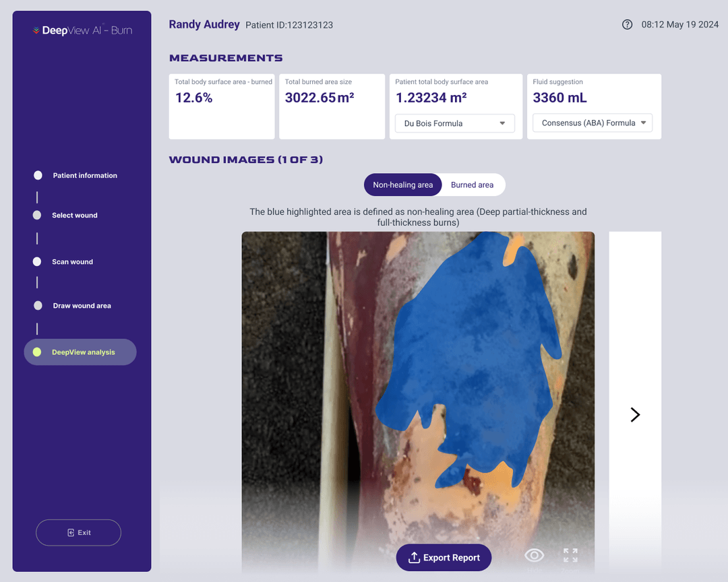Click the Patient ID:123123123 text

pos(289,25)
